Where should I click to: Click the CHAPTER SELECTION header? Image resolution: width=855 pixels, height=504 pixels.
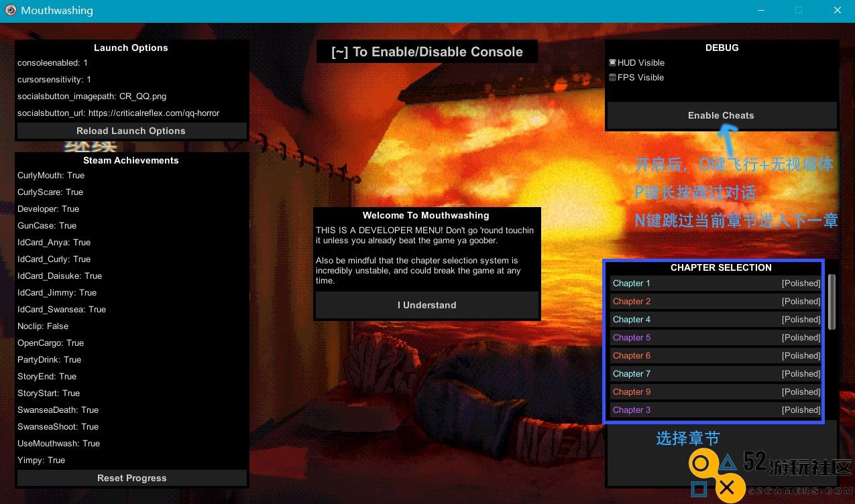(x=721, y=267)
